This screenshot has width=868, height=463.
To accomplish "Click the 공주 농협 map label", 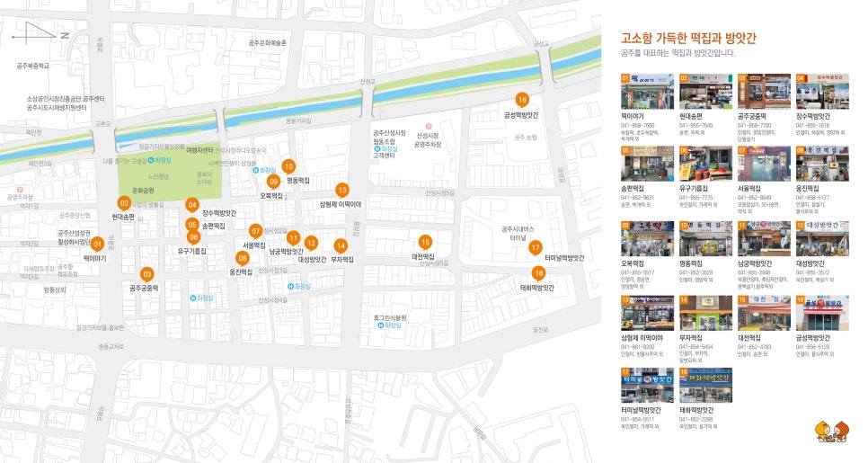I will pyautogui.click(x=526, y=138).
